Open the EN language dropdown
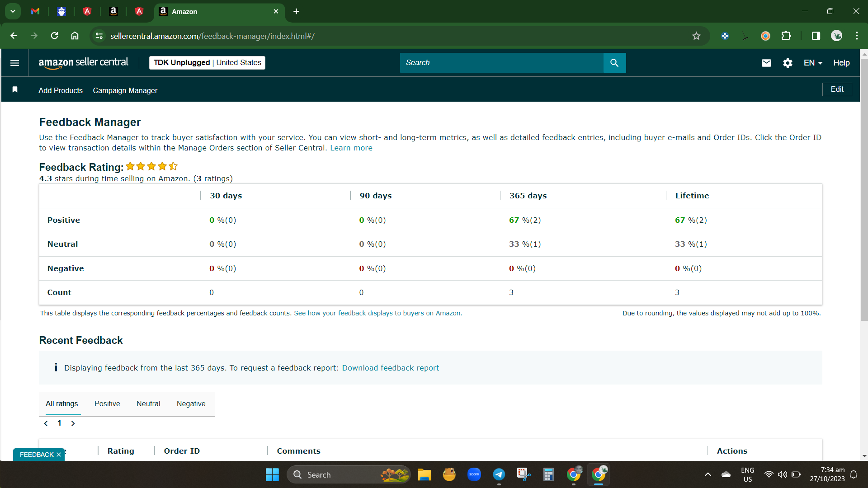 pyautogui.click(x=813, y=63)
